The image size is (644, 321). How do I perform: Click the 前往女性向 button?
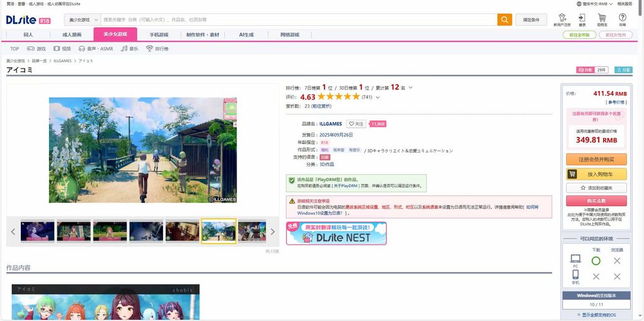616,35
